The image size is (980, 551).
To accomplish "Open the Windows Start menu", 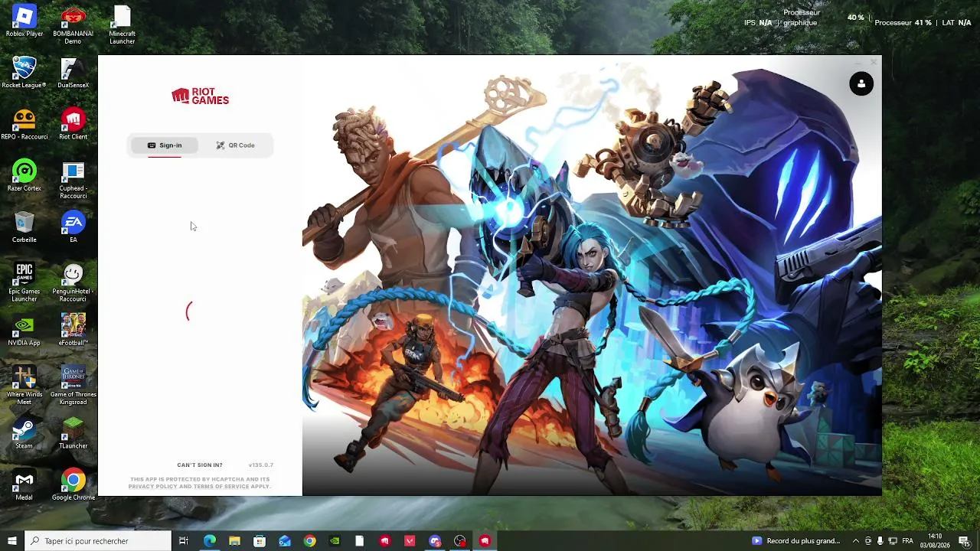I will tap(12, 541).
